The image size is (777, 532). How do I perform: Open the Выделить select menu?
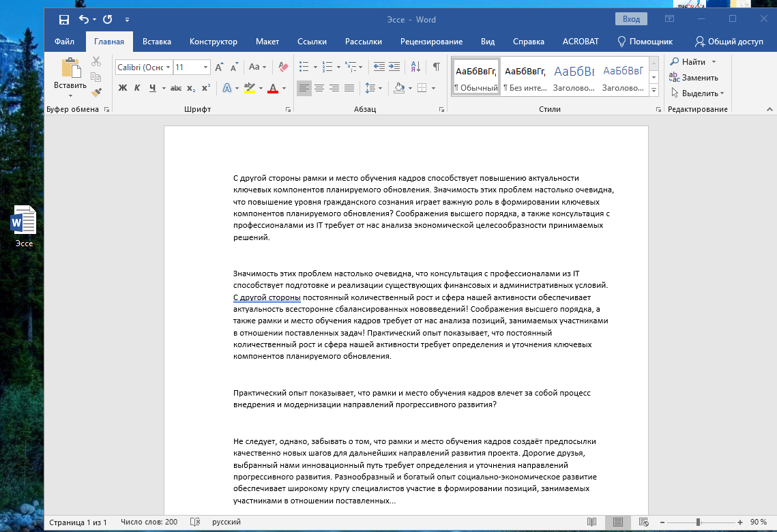click(x=697, y=93)
